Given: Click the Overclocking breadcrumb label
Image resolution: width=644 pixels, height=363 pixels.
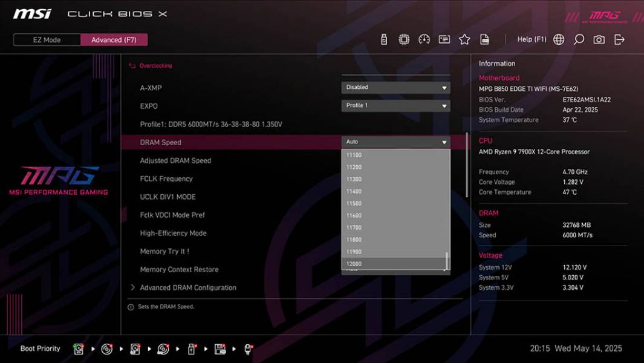Looking at the screenshot, I should [155, 65].
